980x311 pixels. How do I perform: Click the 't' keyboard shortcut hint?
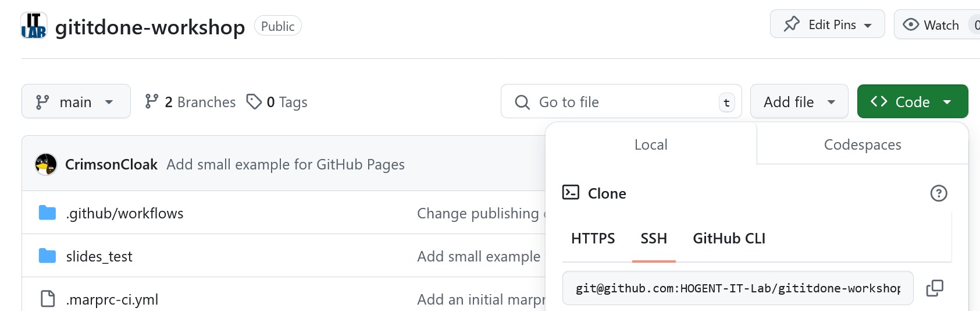click(x=726, y=103)
